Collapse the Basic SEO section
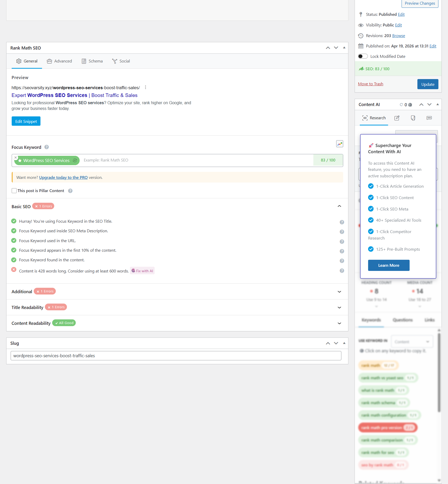Screen dimensions: 448x484 pos(339,206)
